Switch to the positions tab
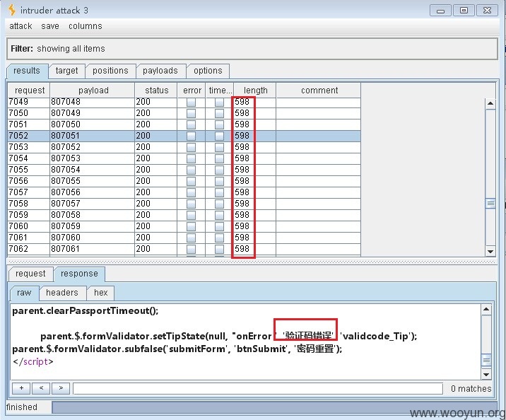 (110, 71)
